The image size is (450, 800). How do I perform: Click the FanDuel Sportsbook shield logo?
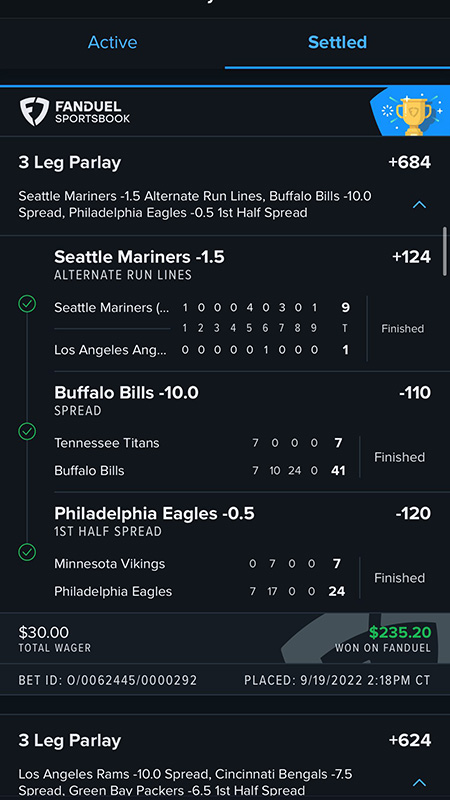point(34,112)
